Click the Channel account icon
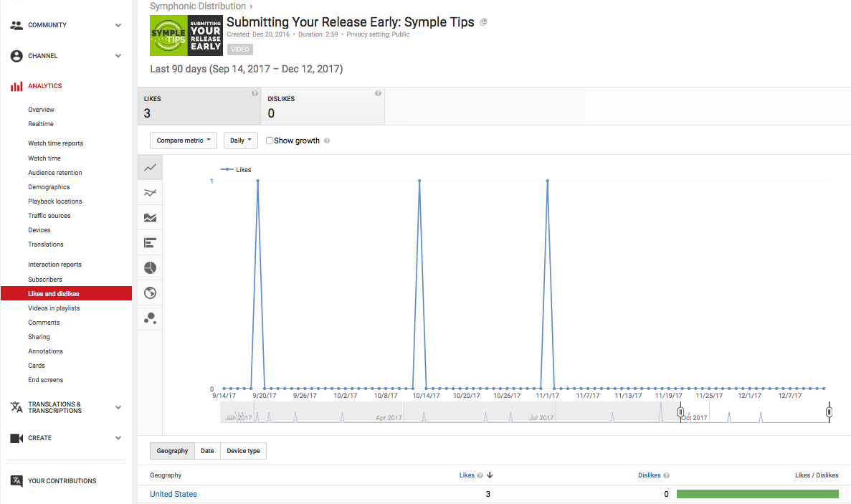 point(16,56)
